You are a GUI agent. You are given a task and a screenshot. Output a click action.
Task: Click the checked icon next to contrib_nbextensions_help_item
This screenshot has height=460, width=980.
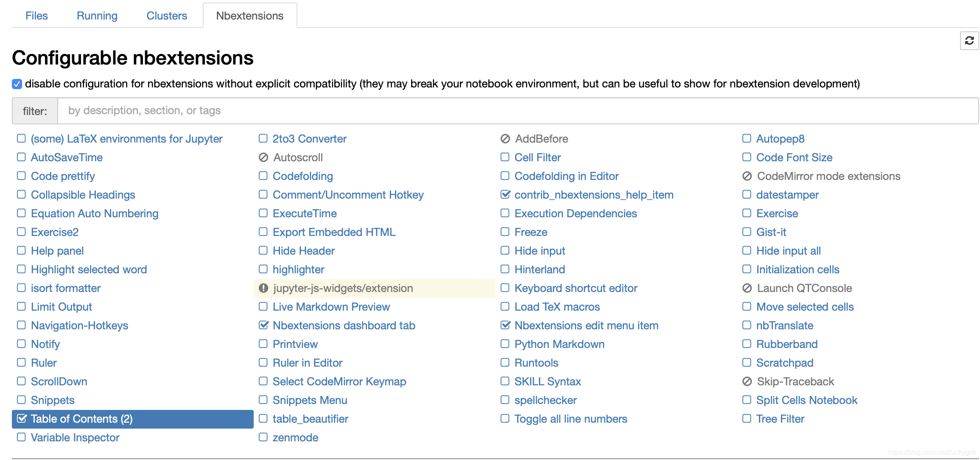[x=506, y=194]
